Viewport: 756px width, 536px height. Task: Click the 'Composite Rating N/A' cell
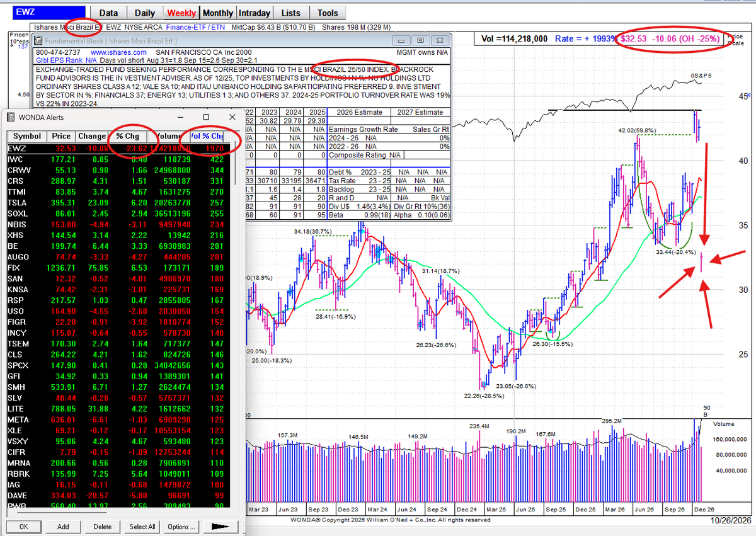pos(365,154)
